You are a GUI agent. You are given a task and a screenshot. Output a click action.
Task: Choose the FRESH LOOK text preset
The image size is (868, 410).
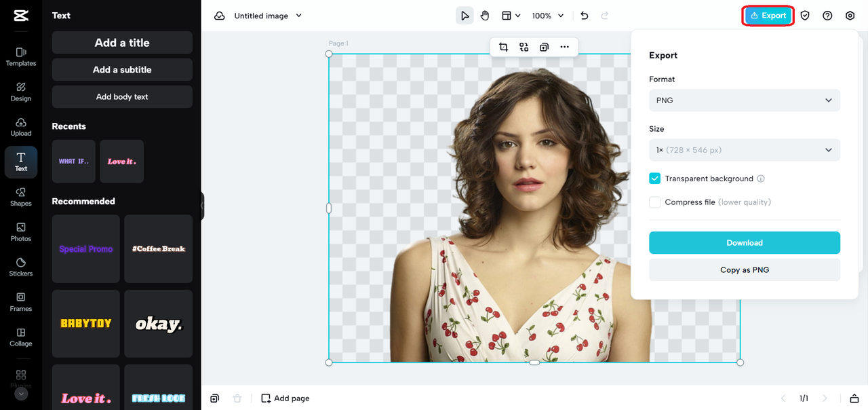point(159,388)
